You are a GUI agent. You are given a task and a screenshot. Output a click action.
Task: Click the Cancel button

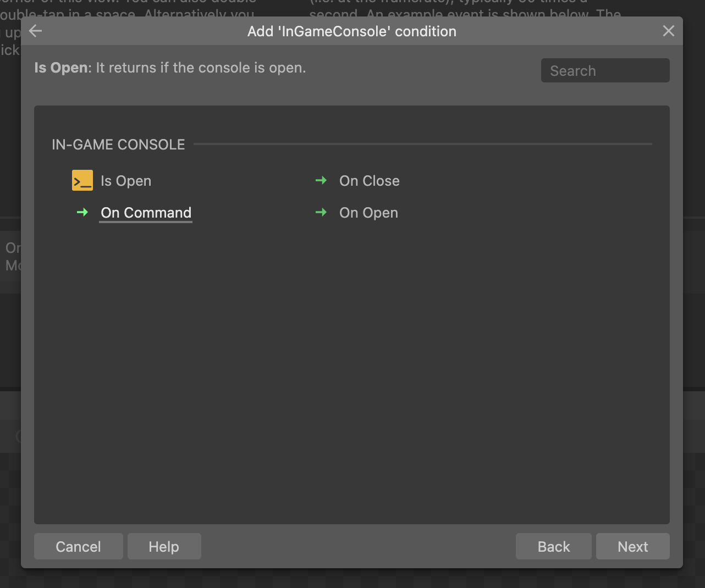(x=79, y=546)
